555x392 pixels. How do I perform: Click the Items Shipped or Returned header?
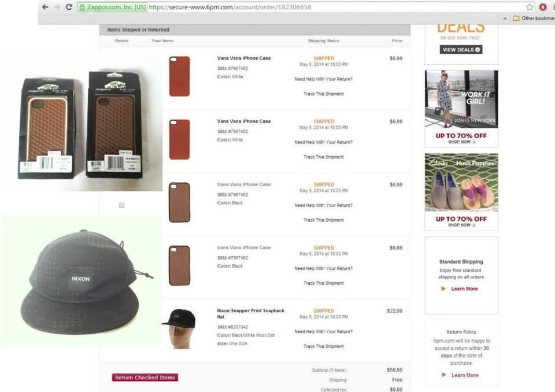(x=138, y=29)
